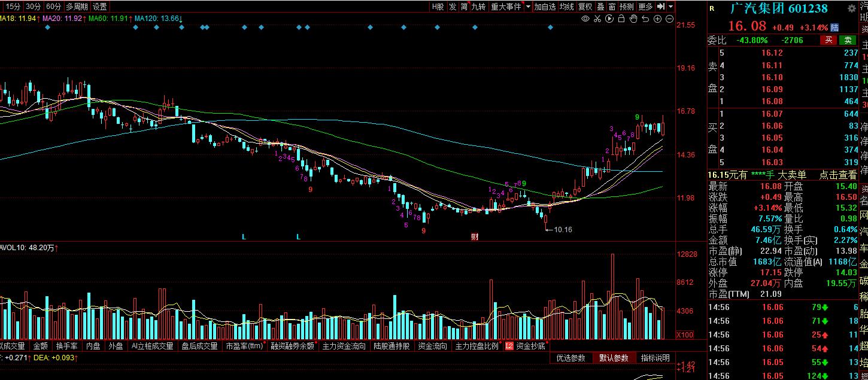Click the 默认参数 button
Screen dimensions: 868x380
614,358
